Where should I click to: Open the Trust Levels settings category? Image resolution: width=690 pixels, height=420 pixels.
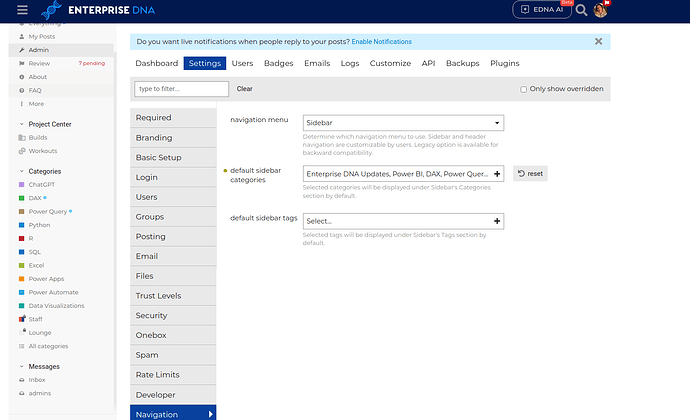tap(173, 295)
